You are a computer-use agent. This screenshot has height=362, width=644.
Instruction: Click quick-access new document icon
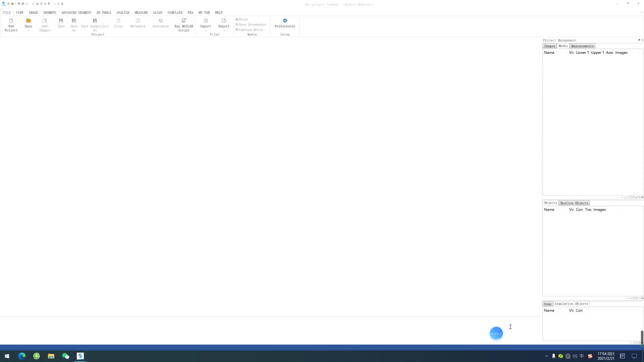click(8, 4)
